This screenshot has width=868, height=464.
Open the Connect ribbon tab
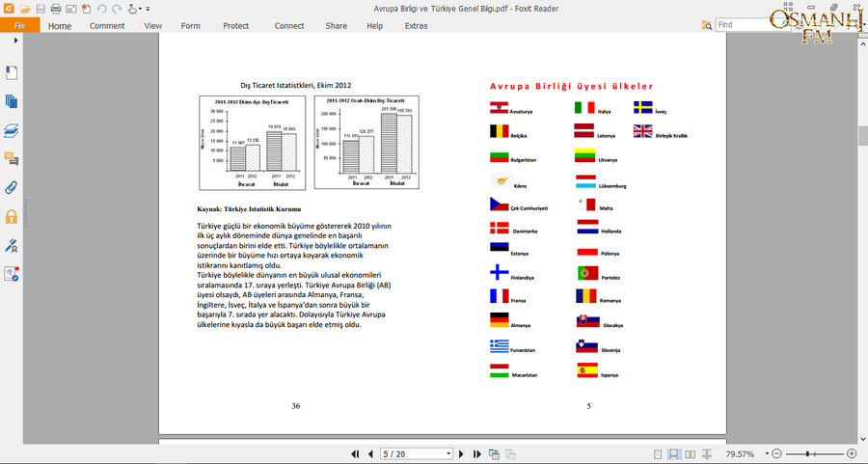point(289,25)
